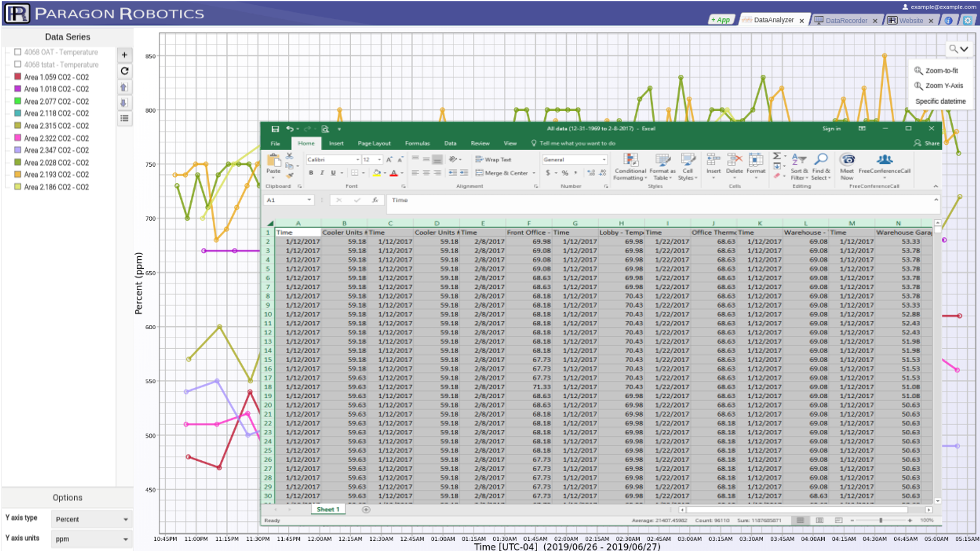
Task: Open the General number format dropdown
Action: pyautogui.click(x=604, y=160)
